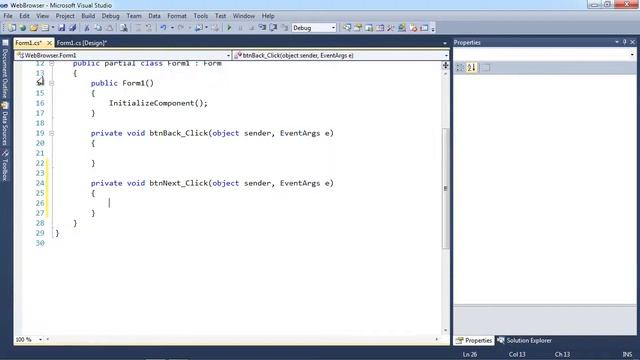
Task: Switch to the Form1.cs [Design] tab
Action: click(82, 43)
